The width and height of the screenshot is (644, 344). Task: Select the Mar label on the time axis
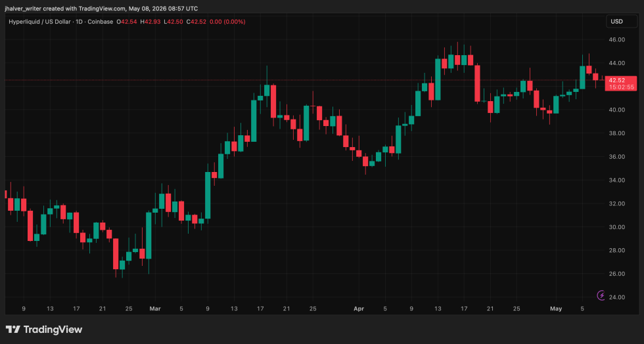[155, 309]
